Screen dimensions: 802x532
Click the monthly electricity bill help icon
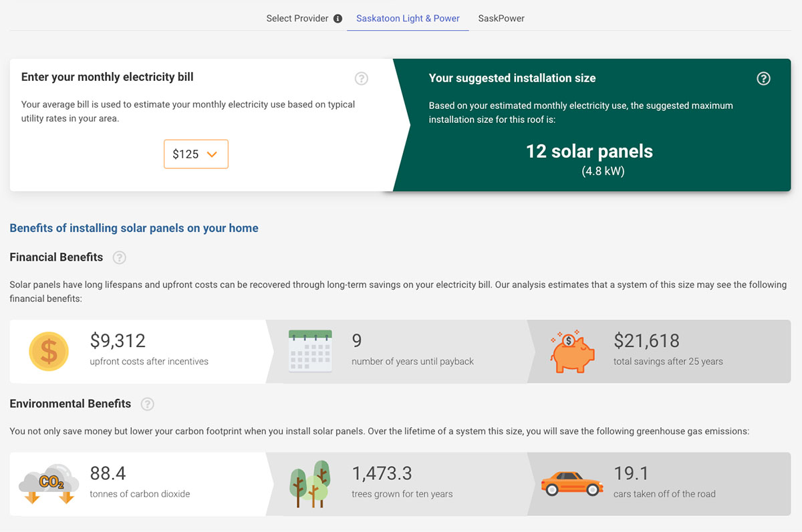(x=361, y=78)
